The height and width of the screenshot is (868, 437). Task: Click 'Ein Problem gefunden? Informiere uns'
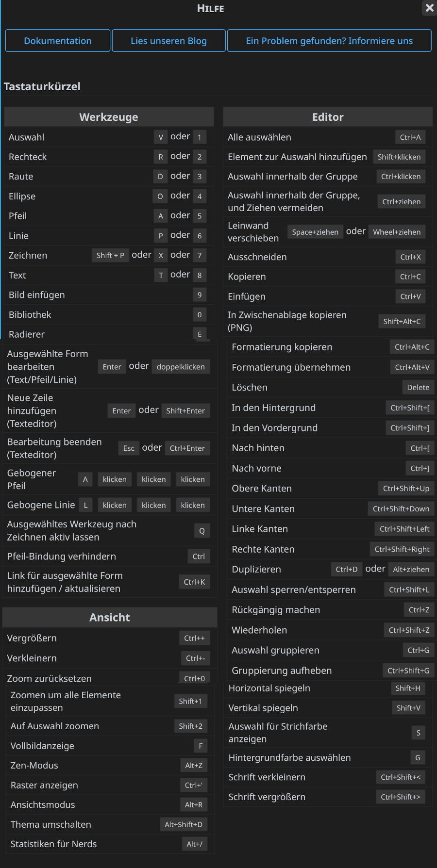pyautogui.click(x=329, y=41)
